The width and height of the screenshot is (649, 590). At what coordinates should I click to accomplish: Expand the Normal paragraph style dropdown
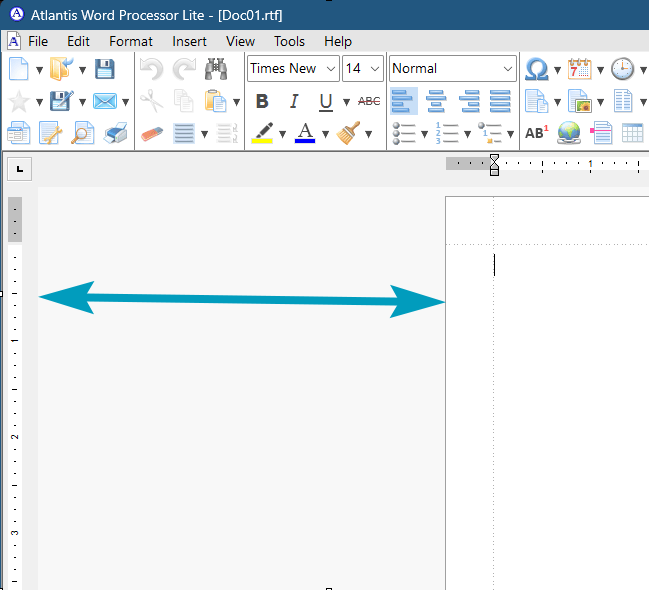(x=508, y=69)
